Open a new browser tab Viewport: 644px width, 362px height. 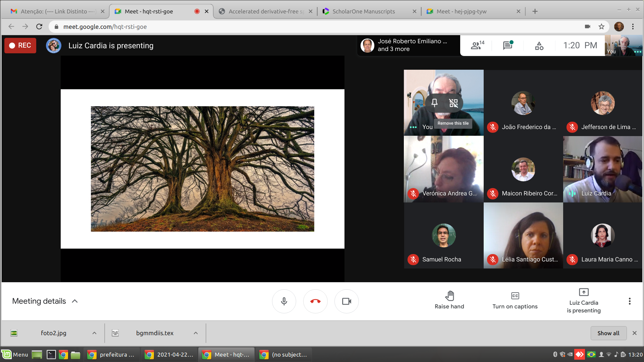[x=535, y=11]
